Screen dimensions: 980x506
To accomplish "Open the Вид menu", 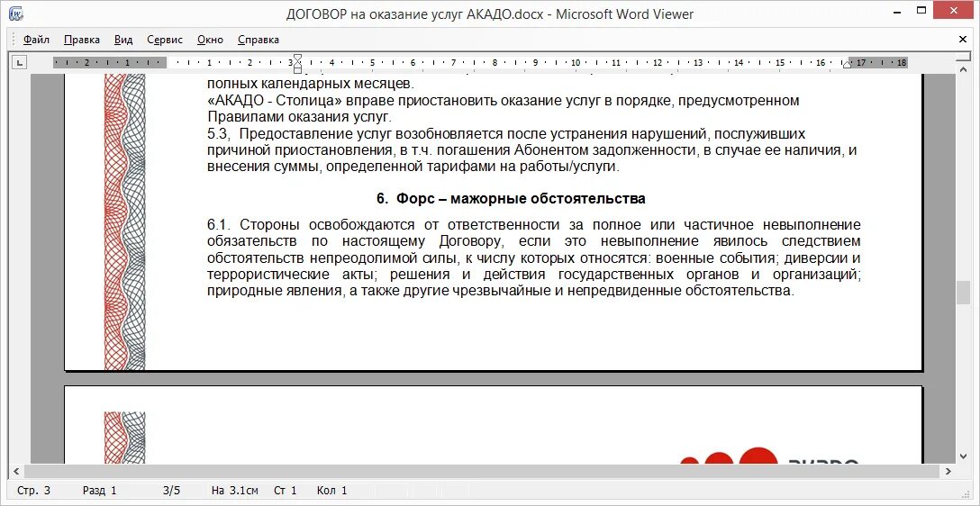I will pos(123,40).
